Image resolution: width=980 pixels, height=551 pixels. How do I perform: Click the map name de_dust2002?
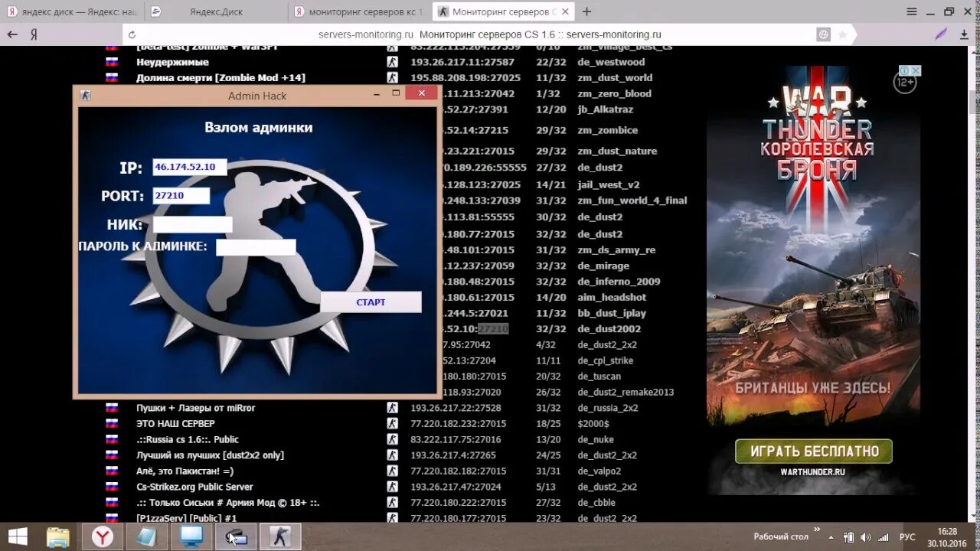point(609,329)
